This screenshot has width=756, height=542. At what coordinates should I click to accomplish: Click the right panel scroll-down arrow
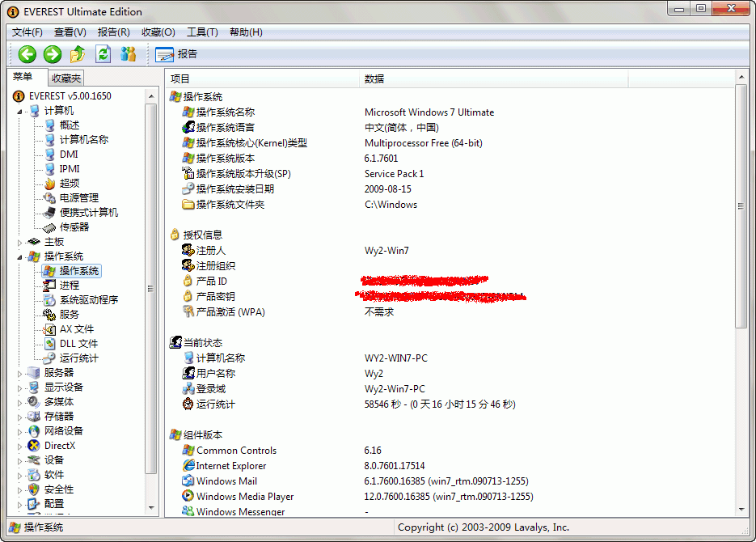741,510
